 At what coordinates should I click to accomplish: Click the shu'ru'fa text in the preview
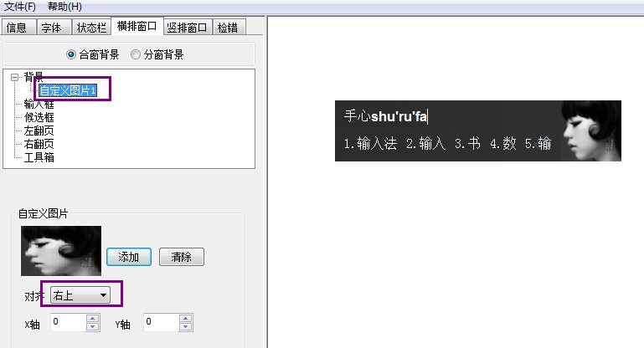pos(399,116)
